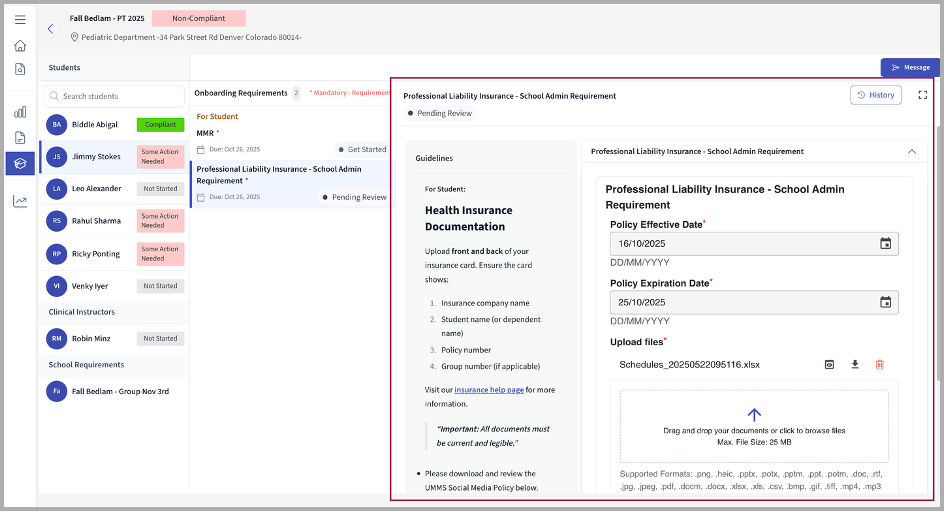Click the back arrow beside Fall Bedlam
The height and width of the screenshot is (512, 944).
click(51, 29)
